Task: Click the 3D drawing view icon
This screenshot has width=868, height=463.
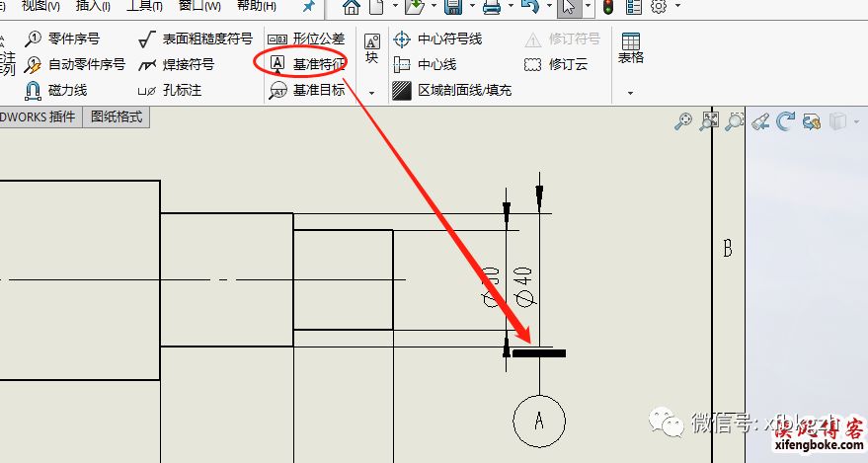Action: [760, 121]
